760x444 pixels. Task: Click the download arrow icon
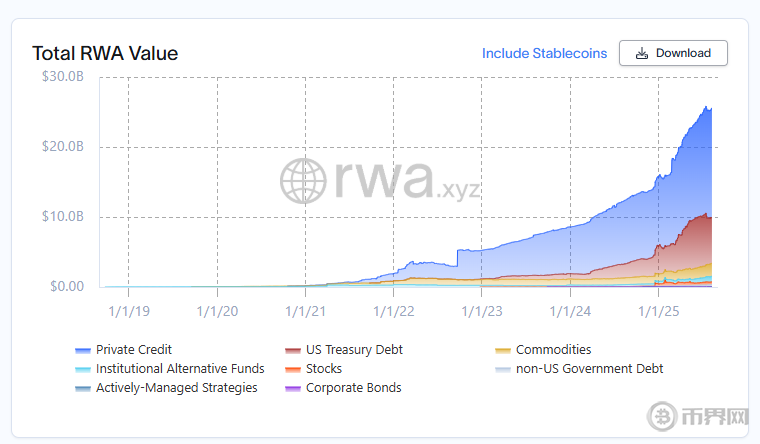coord(642,53)
